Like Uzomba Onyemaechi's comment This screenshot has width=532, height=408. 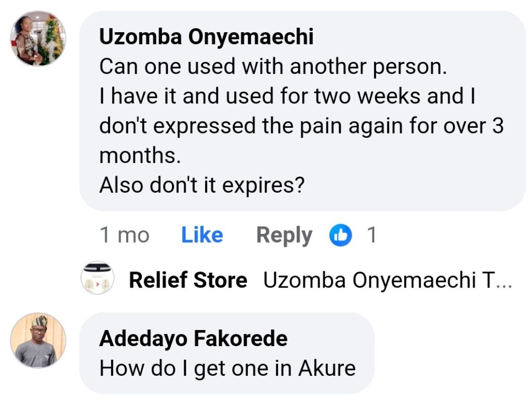coord(202,235)
